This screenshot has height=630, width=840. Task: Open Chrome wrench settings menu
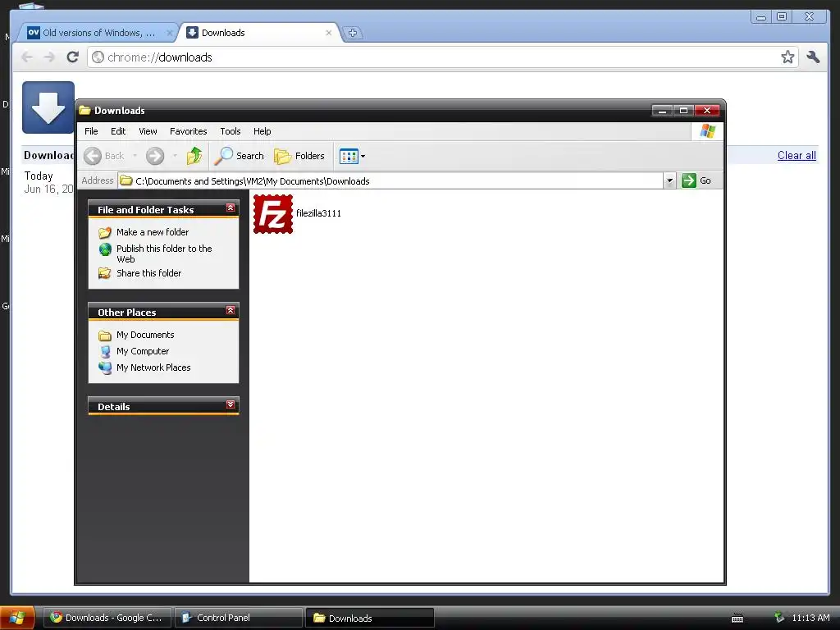(x=813, y=57)
